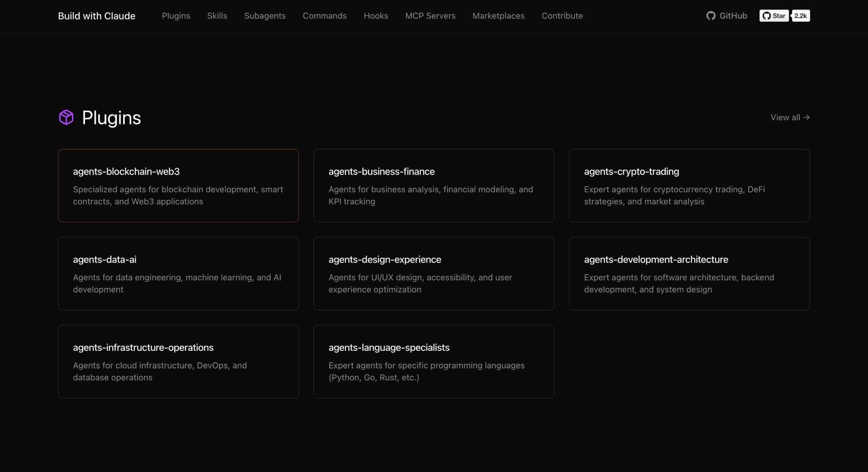
Task: Open the Commands section
Action: 325,16
